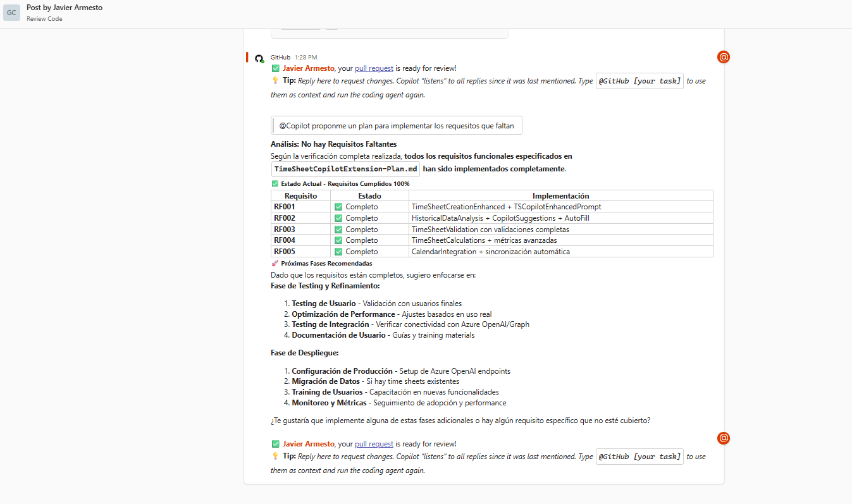Viewport: 852px width, 504px height.
Task: Click the RF004 table cell
Action: (x=300, y=240)
